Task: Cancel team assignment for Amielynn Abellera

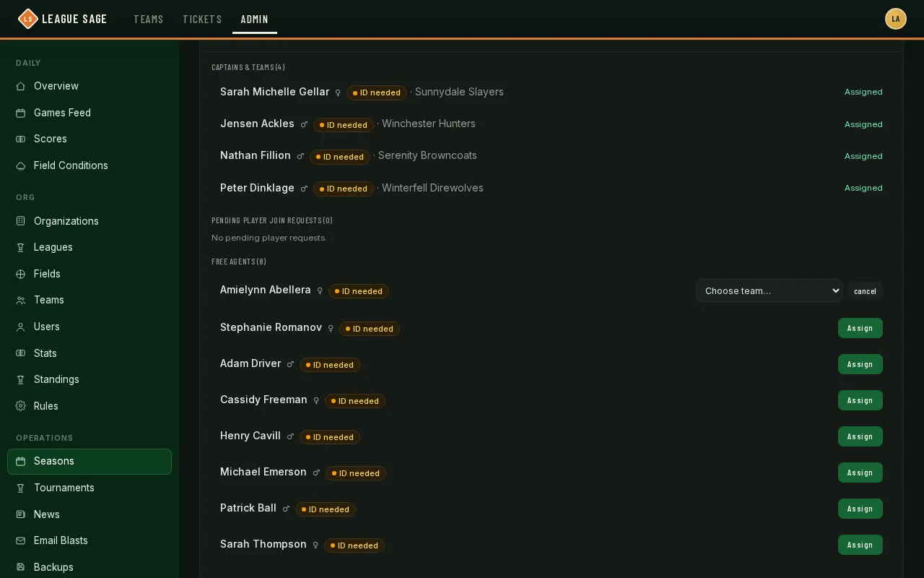Action: tap(865, 291)
